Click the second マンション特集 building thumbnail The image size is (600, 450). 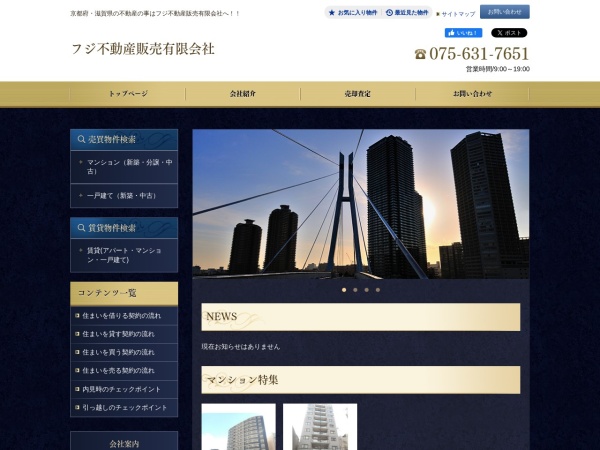320,427
